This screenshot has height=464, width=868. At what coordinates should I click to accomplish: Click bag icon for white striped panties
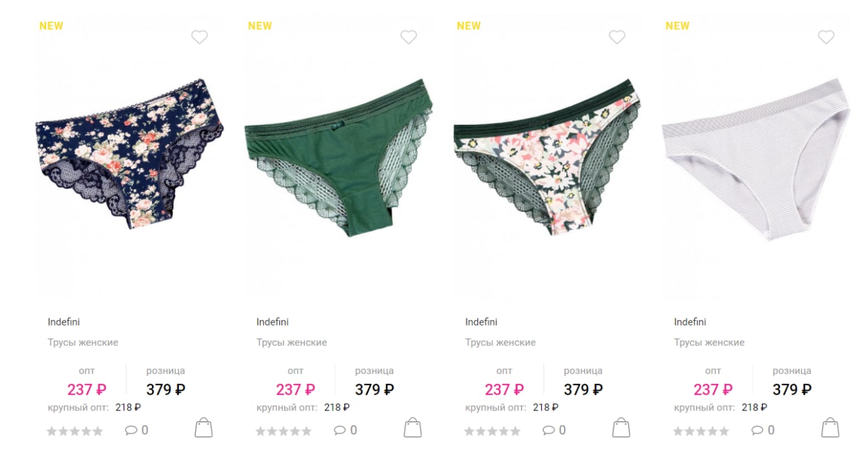[830, 428]
